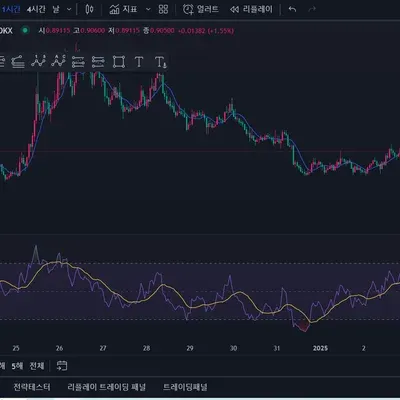Open the 리플레이 트레이딩 패널 tab
This screenshot has width=400, height=400.
point(107,387)
